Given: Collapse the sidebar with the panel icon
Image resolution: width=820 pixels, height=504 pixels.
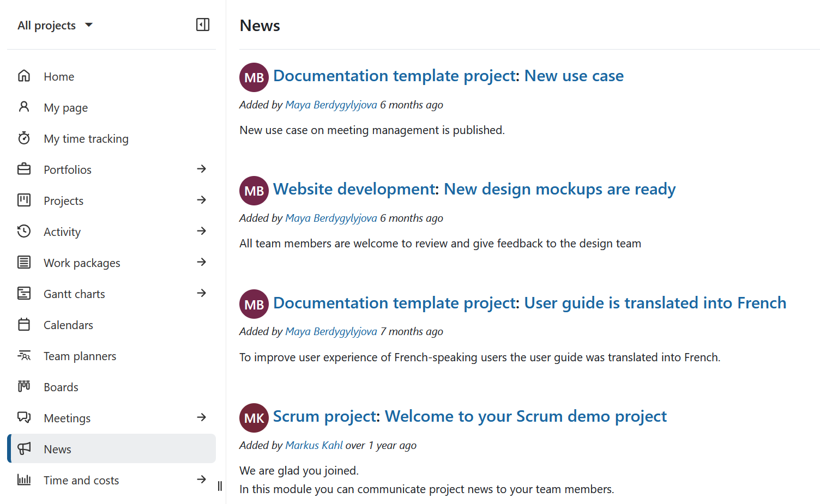Looking at the screenshot, I should tap(202, 25).
